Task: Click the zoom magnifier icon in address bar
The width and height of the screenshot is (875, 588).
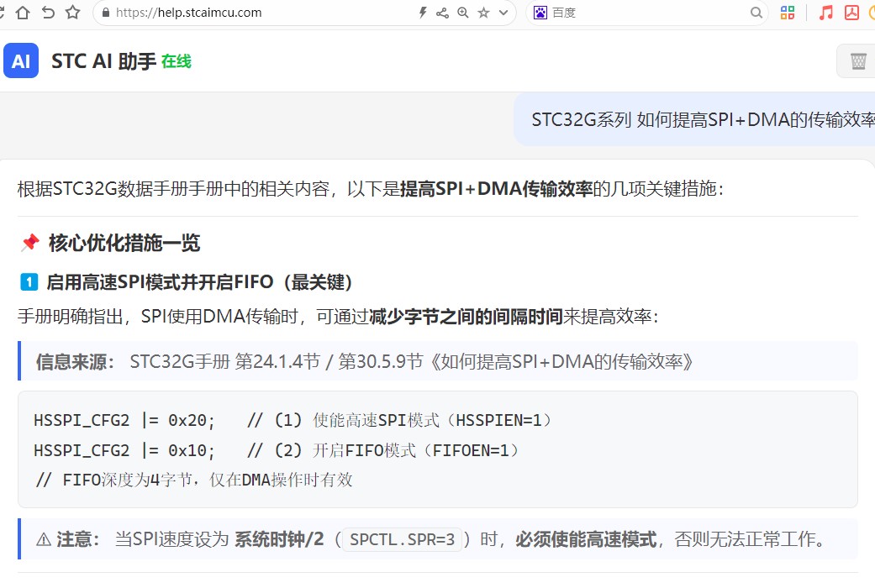Action: [462, 13]
